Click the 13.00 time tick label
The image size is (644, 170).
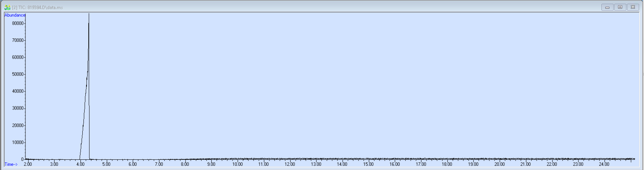click(316, 164)
